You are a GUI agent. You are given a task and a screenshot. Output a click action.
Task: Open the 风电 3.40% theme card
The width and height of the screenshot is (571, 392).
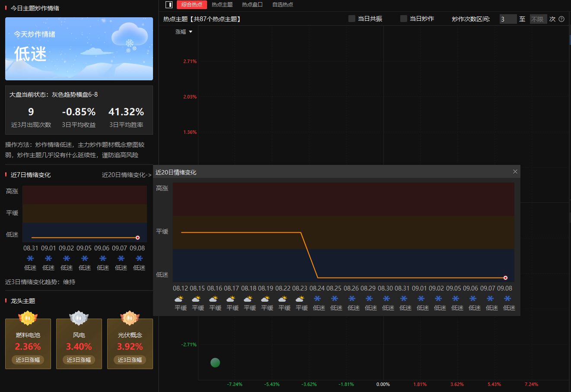coord(79,344)
